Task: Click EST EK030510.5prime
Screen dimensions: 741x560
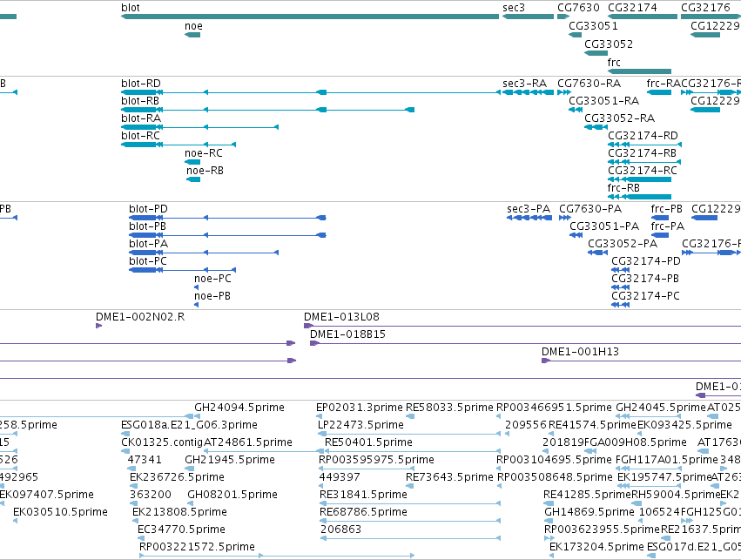Action: click(16, 522)
